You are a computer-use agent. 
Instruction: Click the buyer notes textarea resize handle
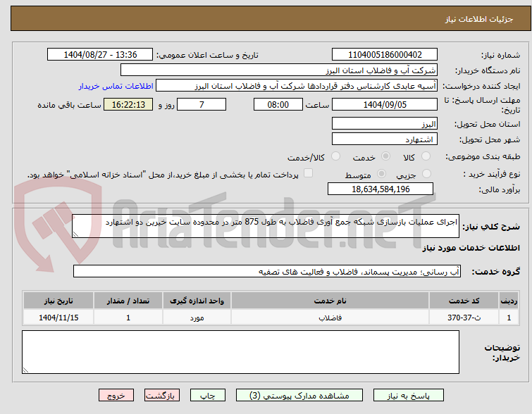[x=26, y=370]
